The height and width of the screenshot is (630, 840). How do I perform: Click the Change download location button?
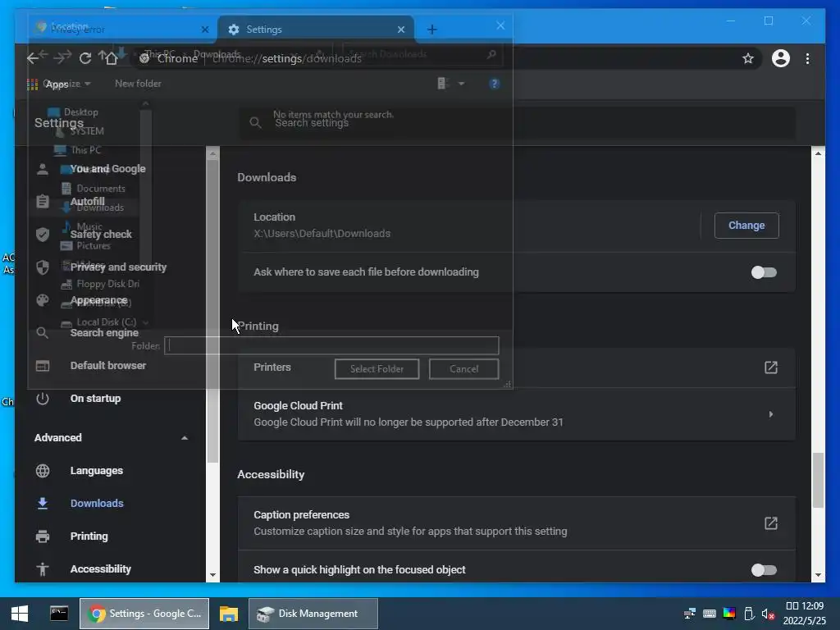pyautogui.click(x=746, y=226)
